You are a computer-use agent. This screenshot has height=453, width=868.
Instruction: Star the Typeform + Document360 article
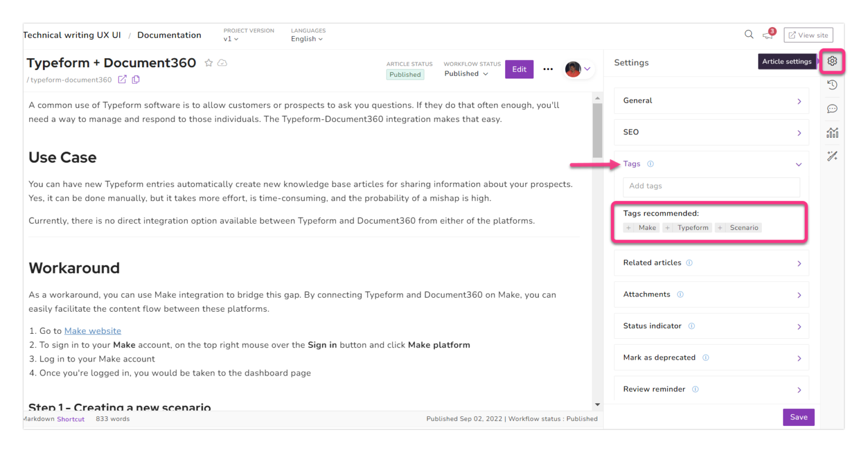click(209, 63)
